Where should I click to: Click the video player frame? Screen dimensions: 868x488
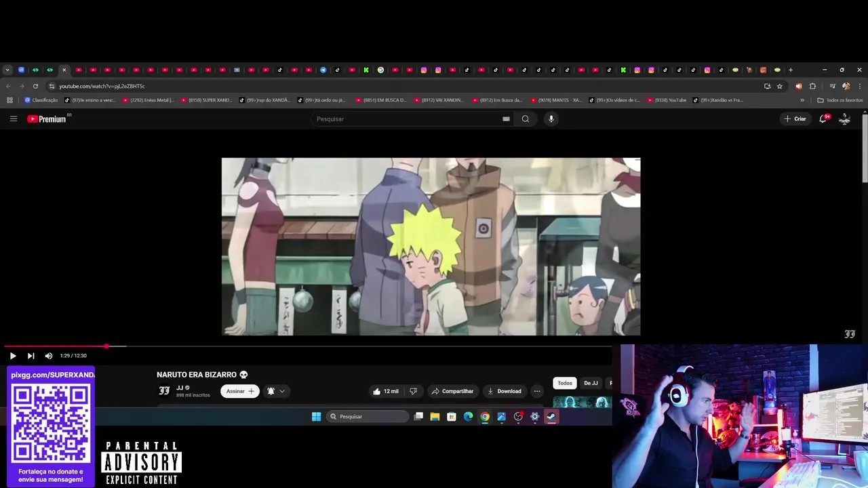[431, 247]
